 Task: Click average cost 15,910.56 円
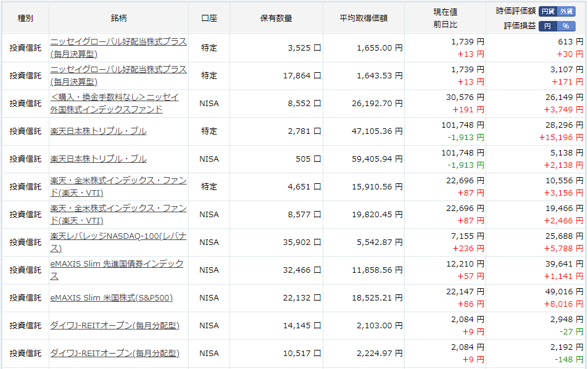(377, 186)
